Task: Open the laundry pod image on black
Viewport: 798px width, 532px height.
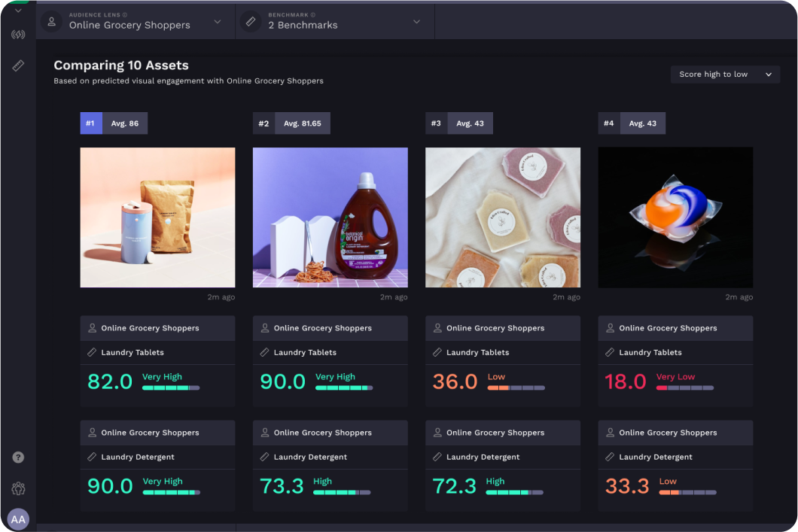Action: 675,217
